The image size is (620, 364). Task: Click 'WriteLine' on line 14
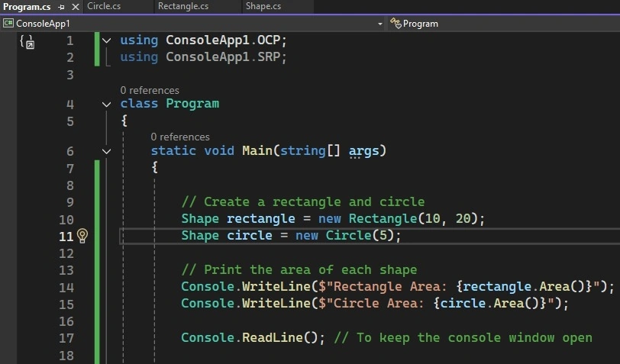point(276,286)
